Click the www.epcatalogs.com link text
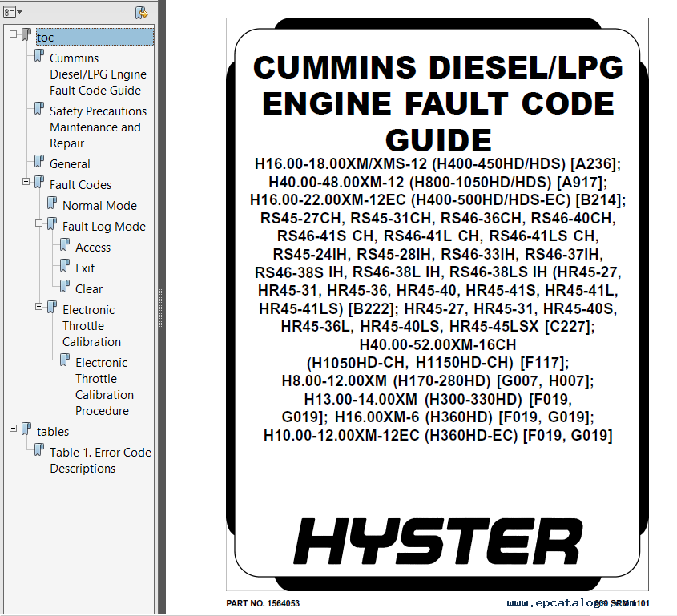The height and width of the screenshot is (616, 677). coord(571,602)
